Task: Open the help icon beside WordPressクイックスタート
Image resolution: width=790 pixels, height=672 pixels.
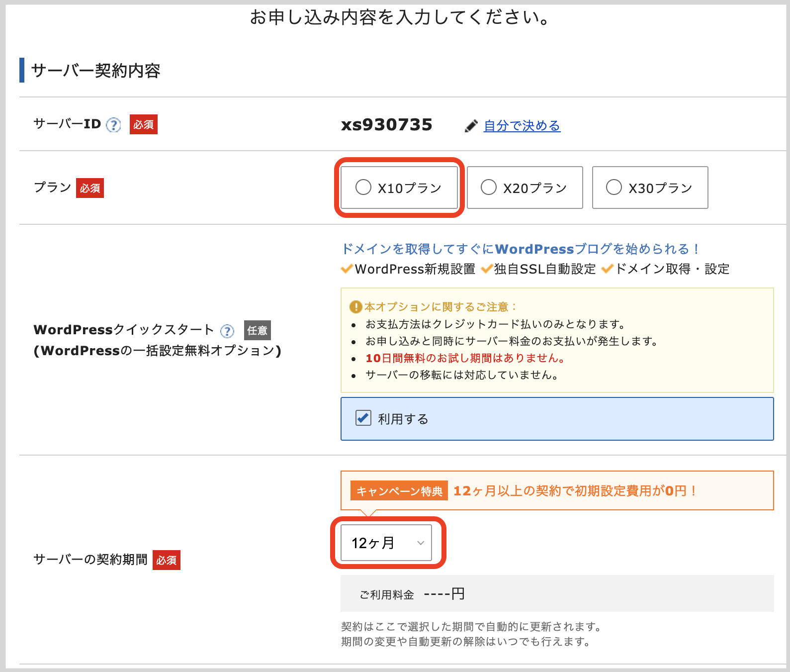Action: click(227, 331)
